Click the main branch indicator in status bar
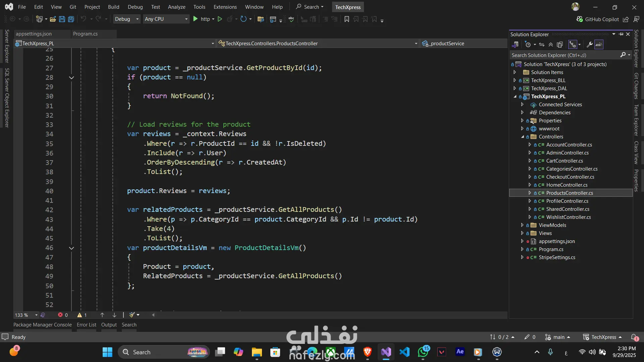 pos(558,337)
